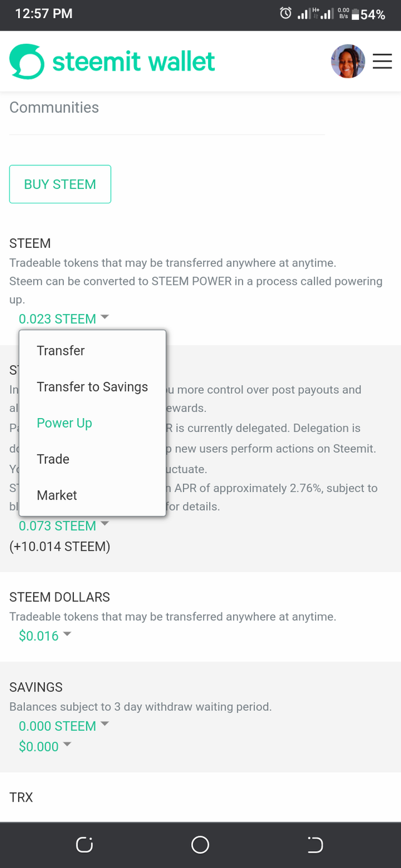Tap the battery icon in status bar
The width and height of the screenshot is (401, 868).
[x=355, y=14]
